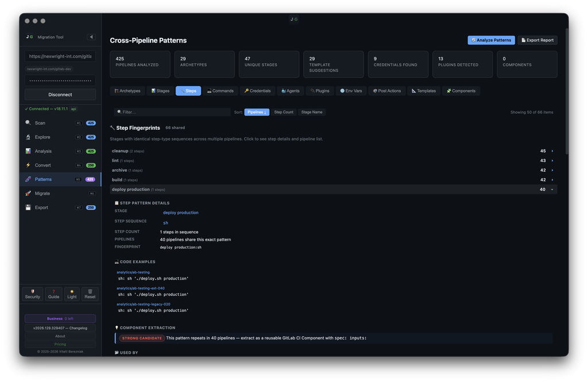
Task: Select the Steps tab
Action: point(188,91)
